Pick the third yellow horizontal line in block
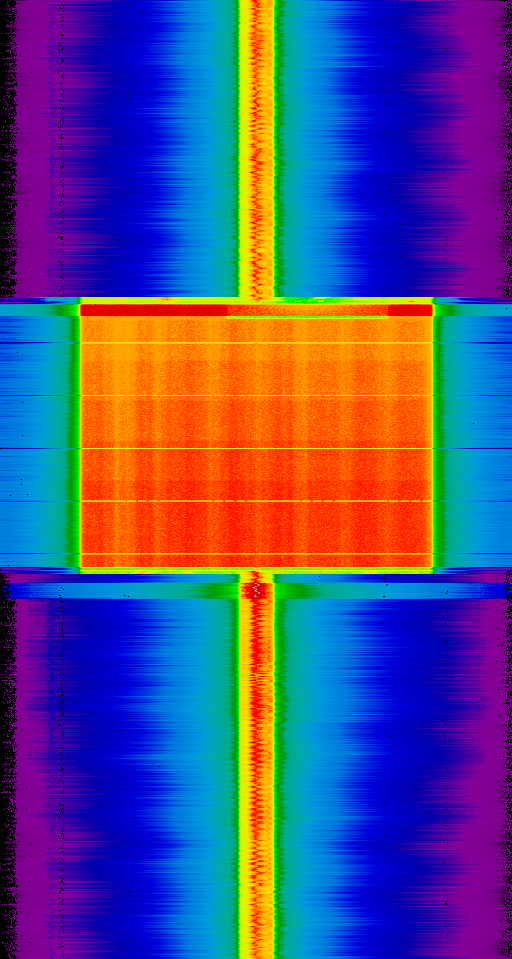 pyautogui.click(x=256, y=448)
